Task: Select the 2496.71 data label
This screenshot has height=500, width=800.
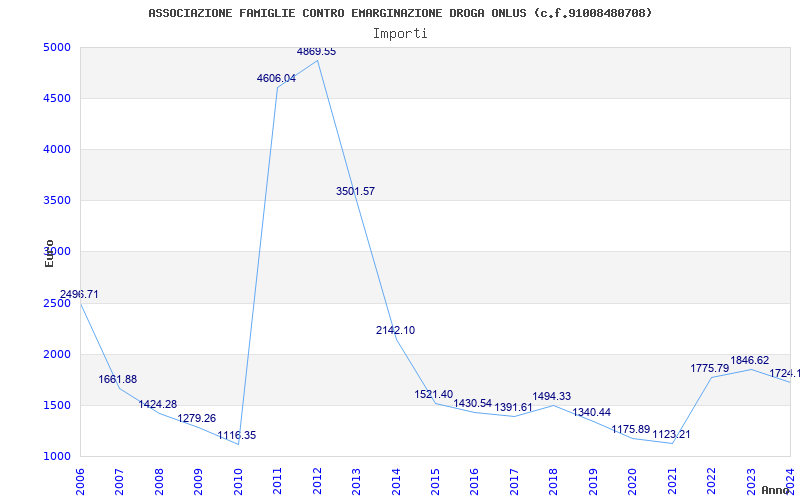Action: coord(79,294)
